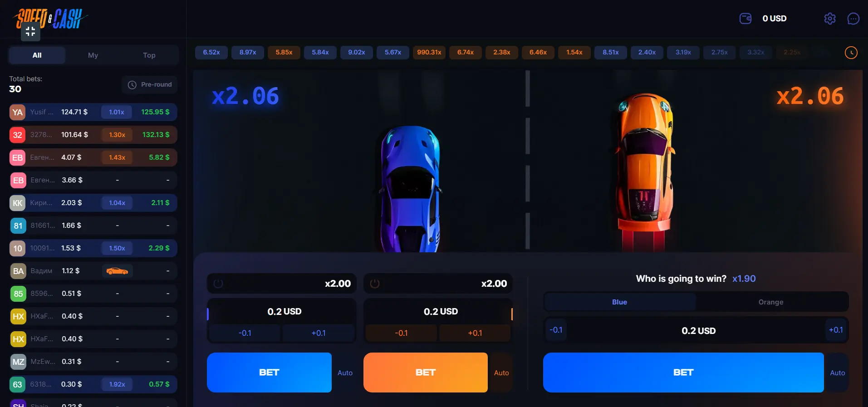Open the chat bubble icon
Viewport: 868px width, 407px height.
click(853, 19)
